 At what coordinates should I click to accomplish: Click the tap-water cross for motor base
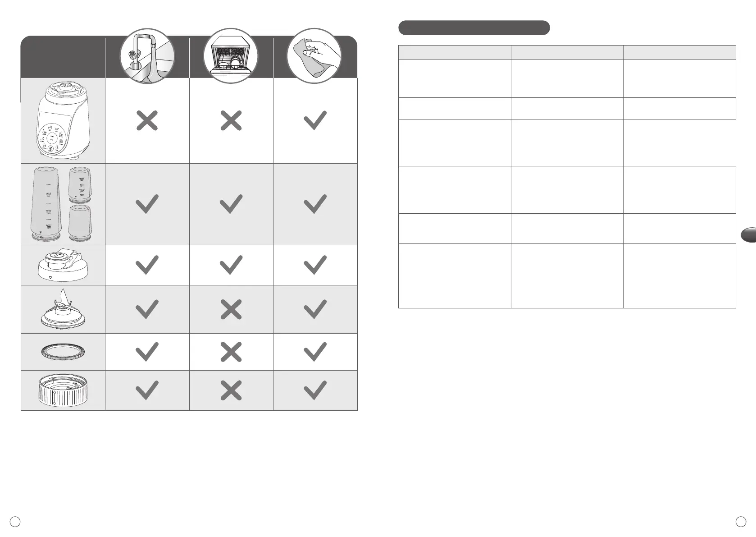pos(147,121)
